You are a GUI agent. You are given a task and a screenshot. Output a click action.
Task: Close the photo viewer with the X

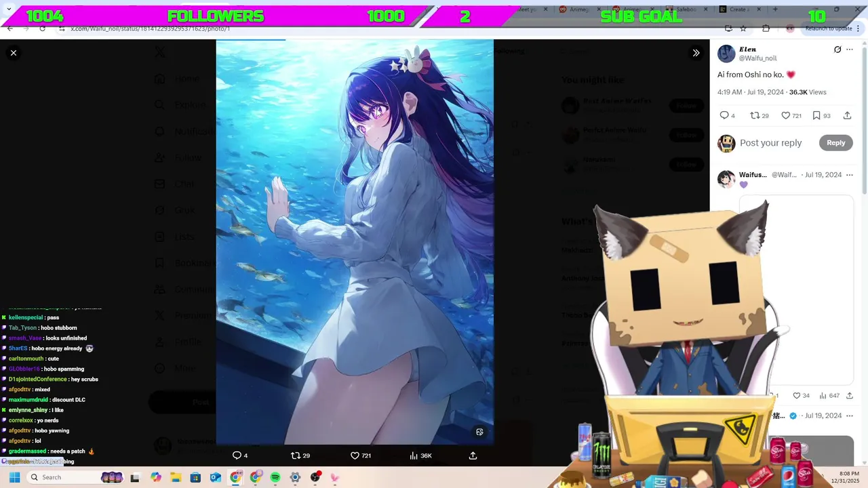click(14, 53)
